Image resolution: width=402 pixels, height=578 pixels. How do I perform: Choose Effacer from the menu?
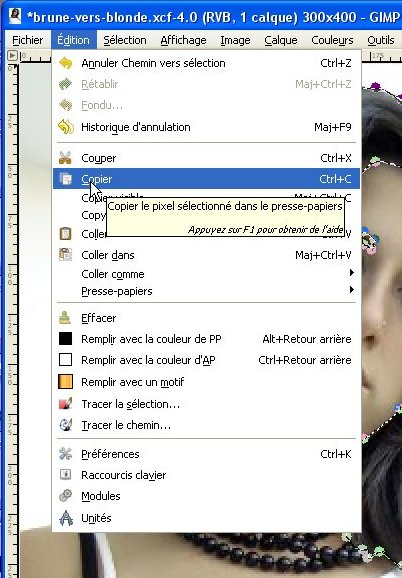point(206,318)
